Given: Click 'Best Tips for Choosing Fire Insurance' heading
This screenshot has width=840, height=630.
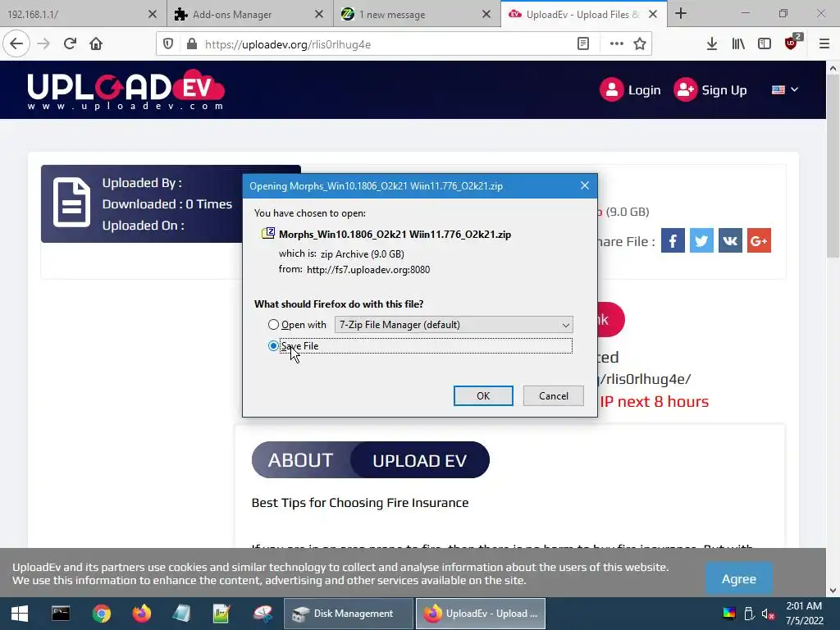Looking at the screenshot, I should (x=360, y=503).
